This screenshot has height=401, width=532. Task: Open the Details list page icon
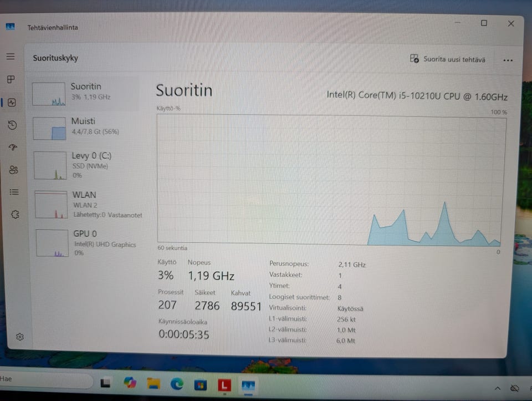coord(14,192)
